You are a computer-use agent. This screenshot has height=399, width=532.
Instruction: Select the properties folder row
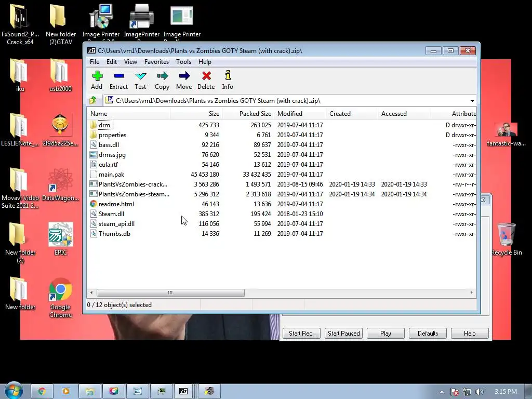[282, 135]
